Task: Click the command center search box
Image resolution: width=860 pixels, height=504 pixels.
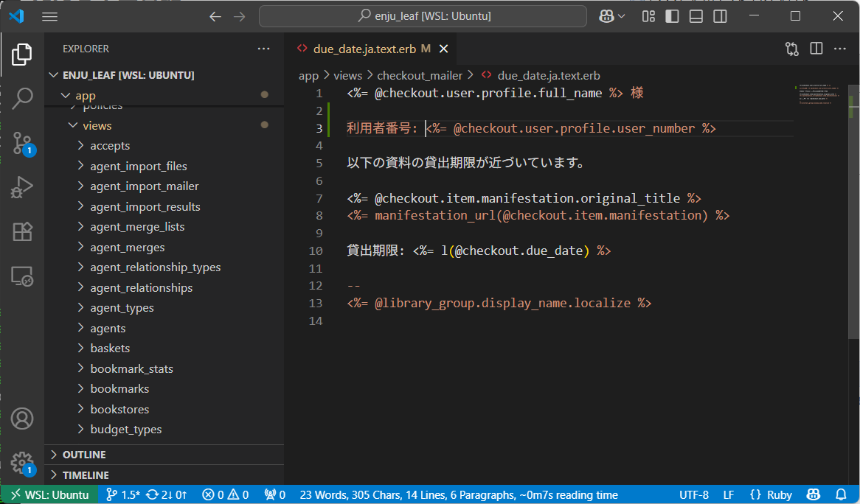Action: click(423, 16)
